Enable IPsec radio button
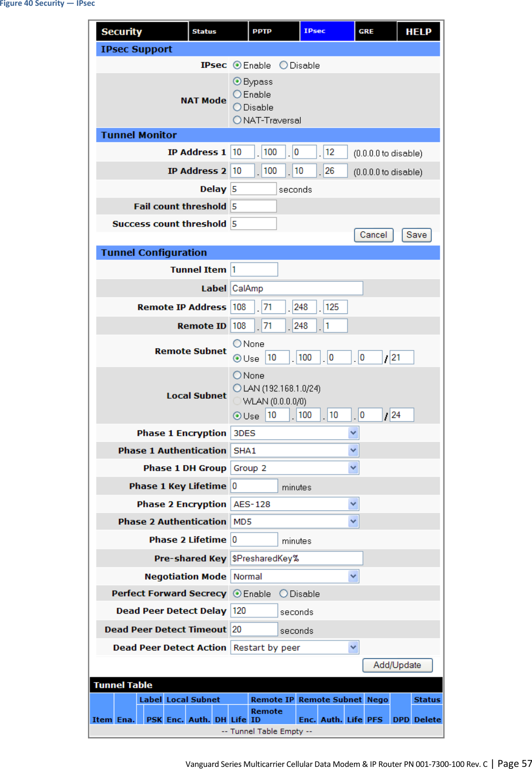The image size is (532, 769). (238, 65)
